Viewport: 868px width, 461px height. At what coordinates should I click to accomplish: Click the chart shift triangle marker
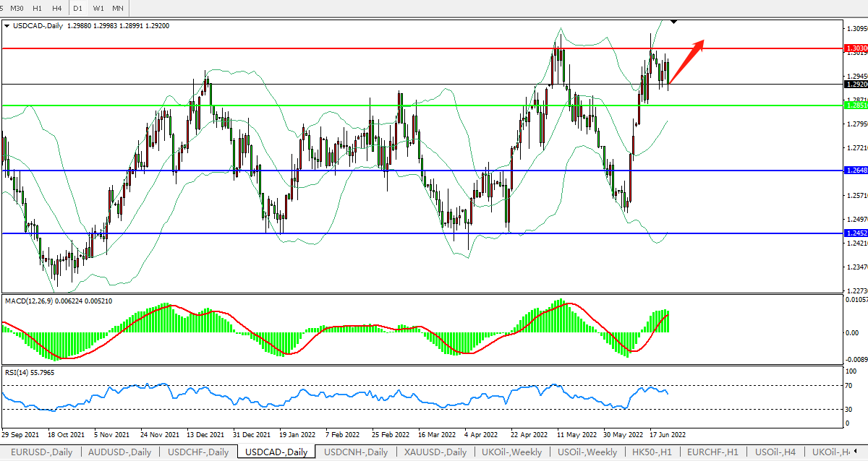point(674,22)
